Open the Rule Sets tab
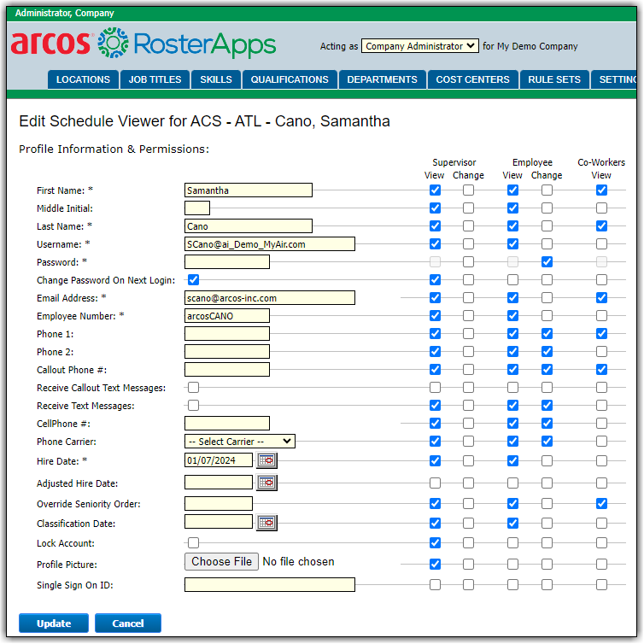The image size is (644, 644). click(x=553, y=79)
